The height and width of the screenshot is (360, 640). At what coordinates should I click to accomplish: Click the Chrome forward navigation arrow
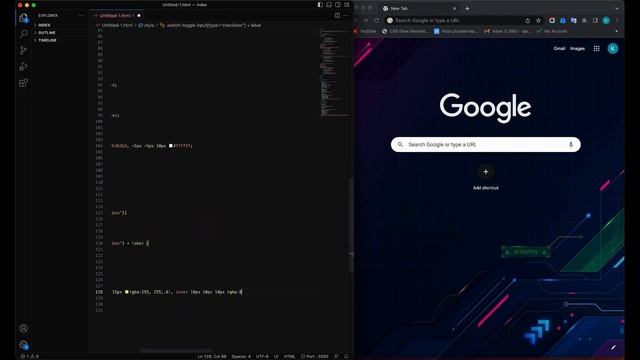tap(366, 20)
